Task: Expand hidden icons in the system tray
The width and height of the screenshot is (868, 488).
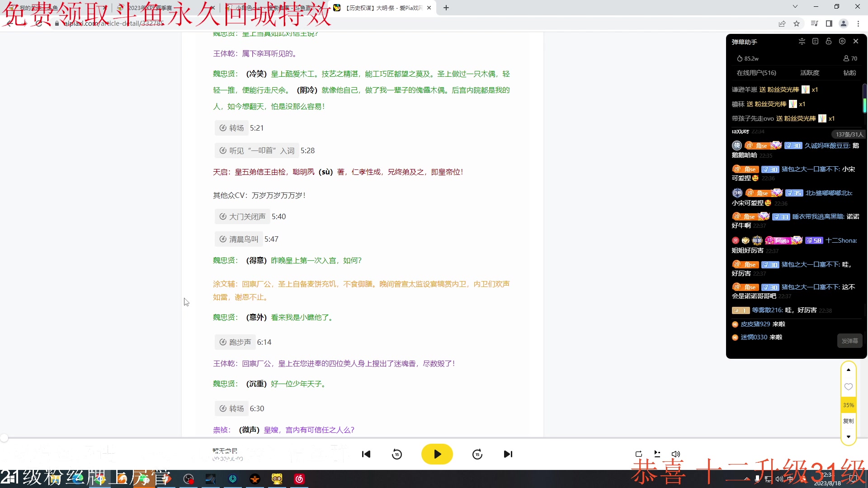Action: [x=747, y=479]
